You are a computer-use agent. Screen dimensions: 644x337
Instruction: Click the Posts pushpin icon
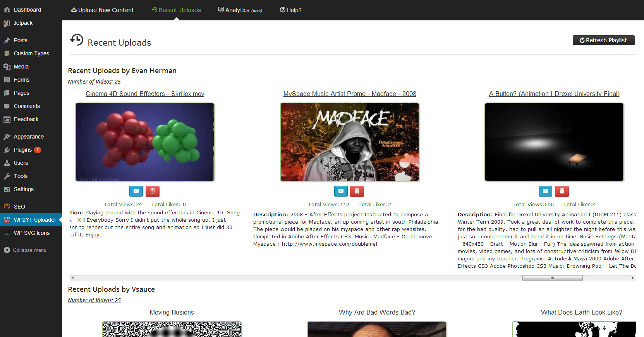coord(7,40)
